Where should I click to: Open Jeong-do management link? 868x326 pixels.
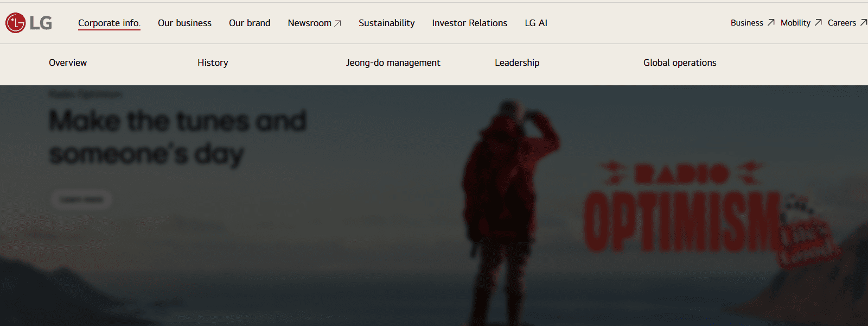[393, 62]
